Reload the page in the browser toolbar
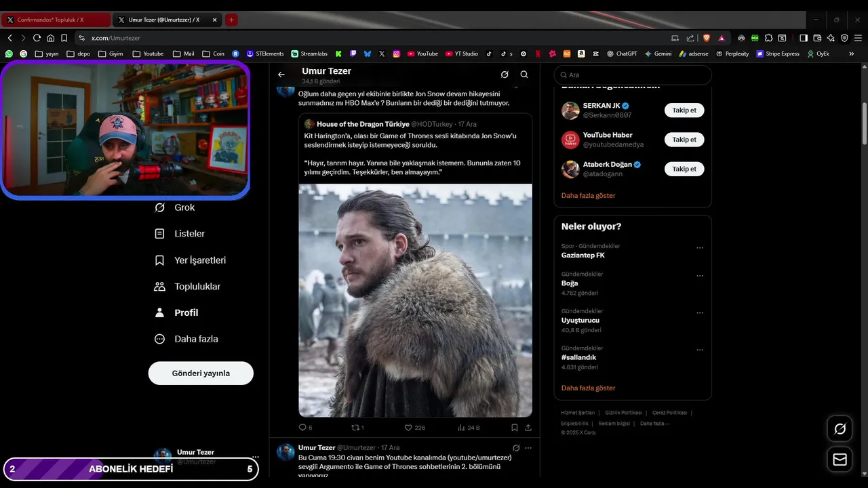 click(37, 38)
